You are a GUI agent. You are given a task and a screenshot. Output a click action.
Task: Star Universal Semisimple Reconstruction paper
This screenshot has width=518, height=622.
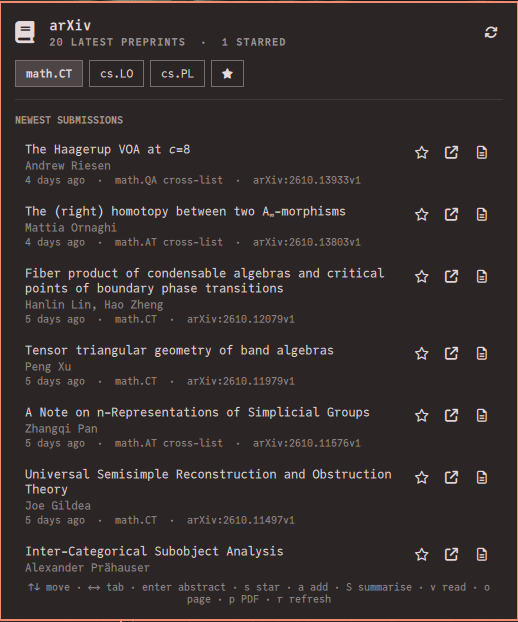click(x=422, y=477)
